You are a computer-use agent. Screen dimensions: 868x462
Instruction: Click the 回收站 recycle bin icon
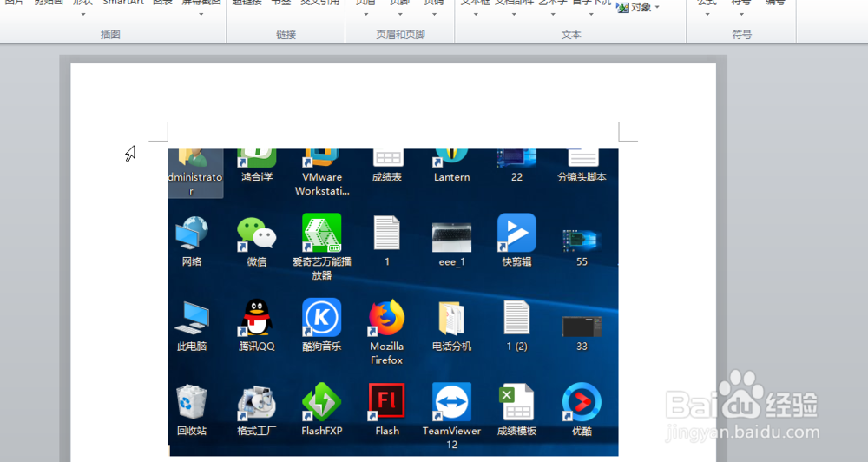[192, 403]
